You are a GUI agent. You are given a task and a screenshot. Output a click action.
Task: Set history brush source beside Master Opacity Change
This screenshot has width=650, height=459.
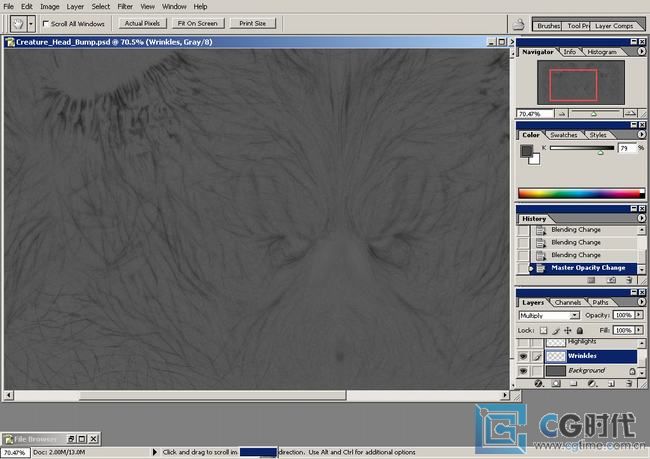524,268
